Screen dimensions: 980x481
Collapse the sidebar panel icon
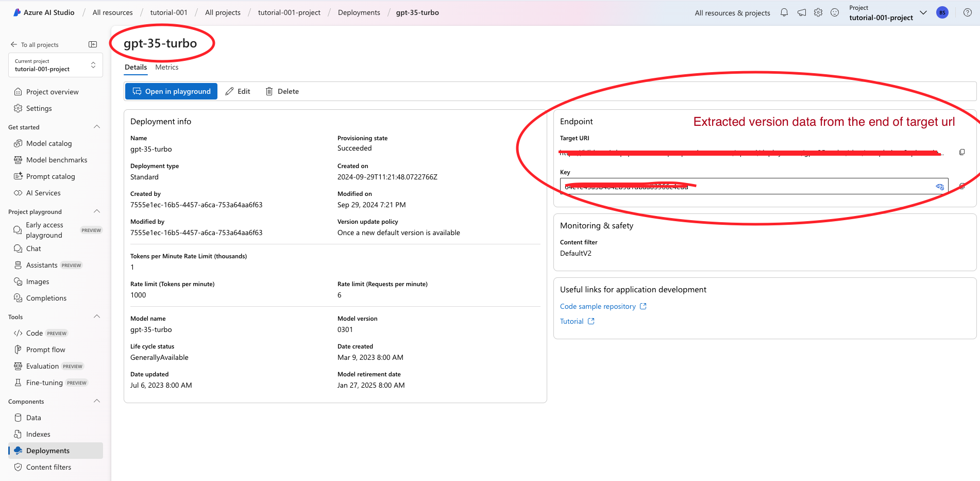[93, 44]
